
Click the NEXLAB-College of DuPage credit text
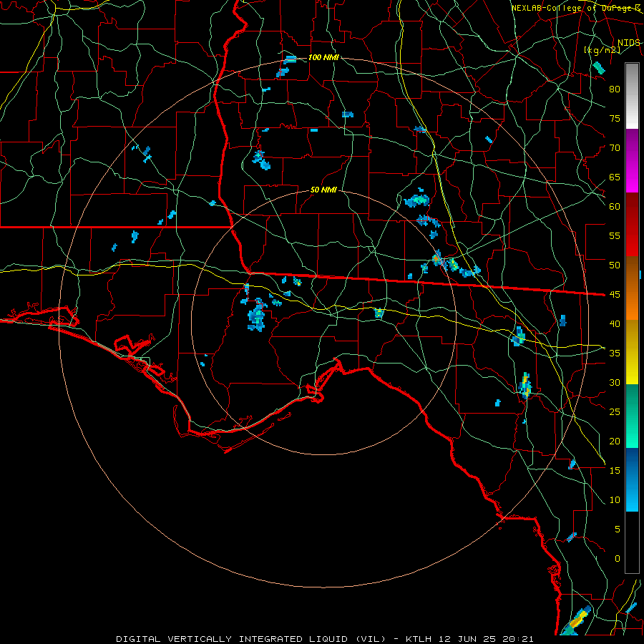coord(576,8)
